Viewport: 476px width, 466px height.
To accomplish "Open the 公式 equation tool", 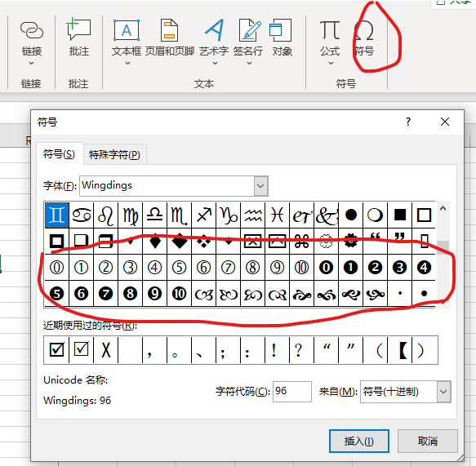I will coord(331,38).
